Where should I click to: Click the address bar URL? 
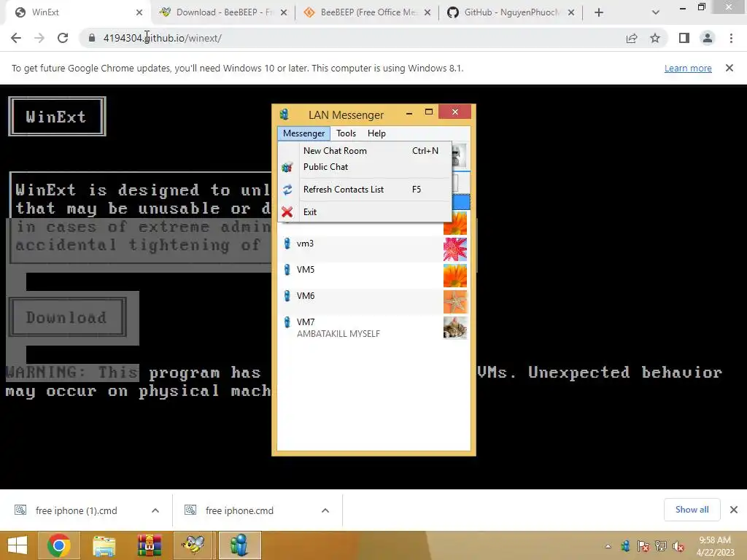click(x=163, y=38)
